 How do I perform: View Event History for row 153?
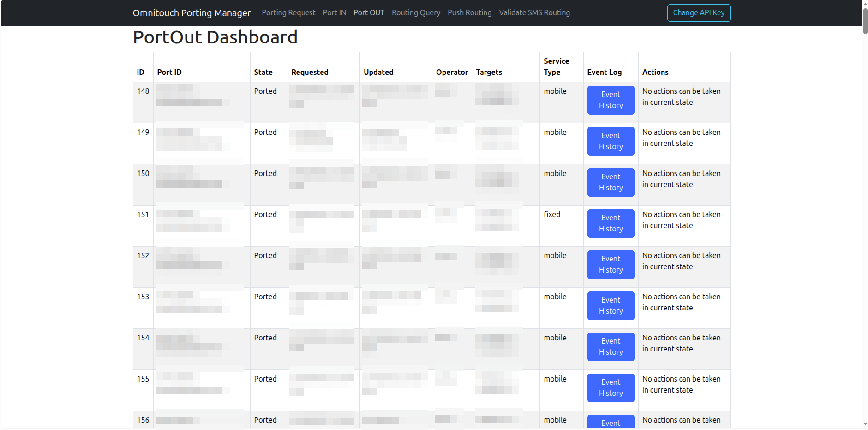coord(611,306)
